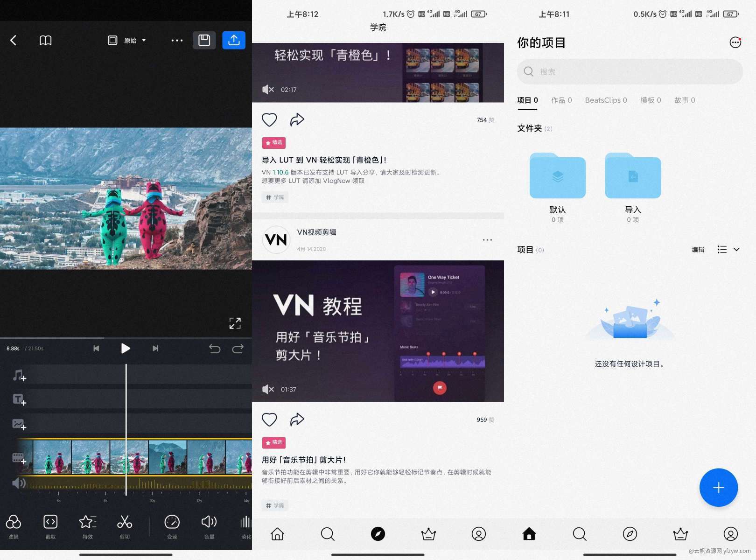Expand the video preview to fullscreen
The image size is (756, 560).
point(235,323)
